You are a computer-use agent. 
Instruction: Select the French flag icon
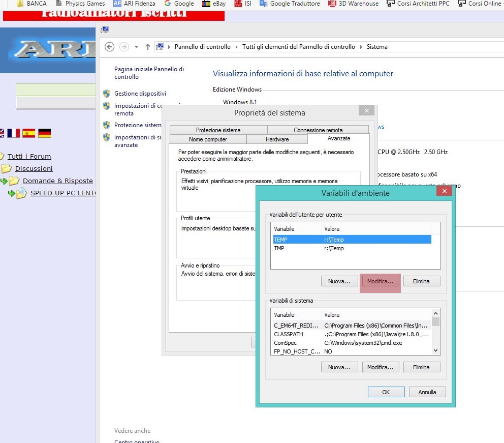14,133
